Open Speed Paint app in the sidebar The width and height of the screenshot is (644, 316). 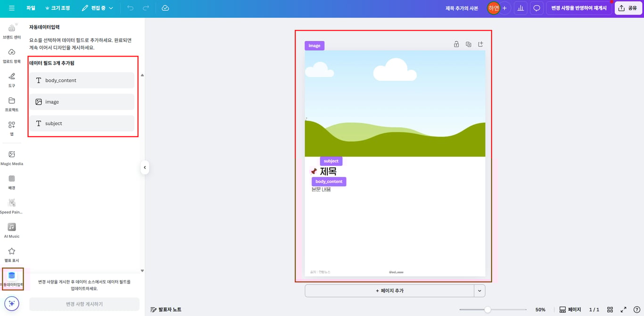12,206
